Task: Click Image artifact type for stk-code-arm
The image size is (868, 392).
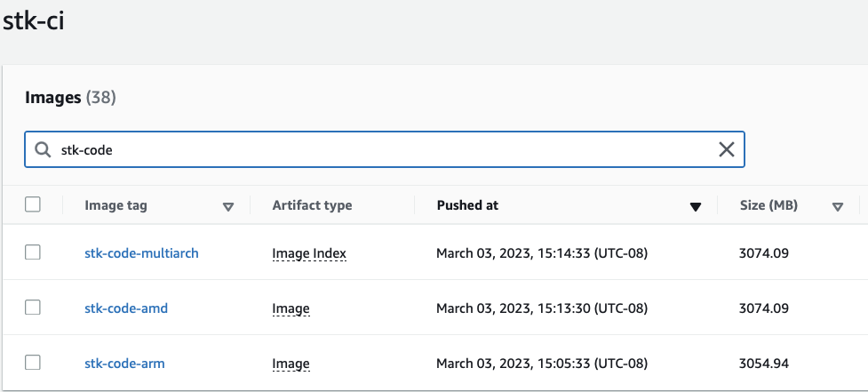Action: pos(291,364)
